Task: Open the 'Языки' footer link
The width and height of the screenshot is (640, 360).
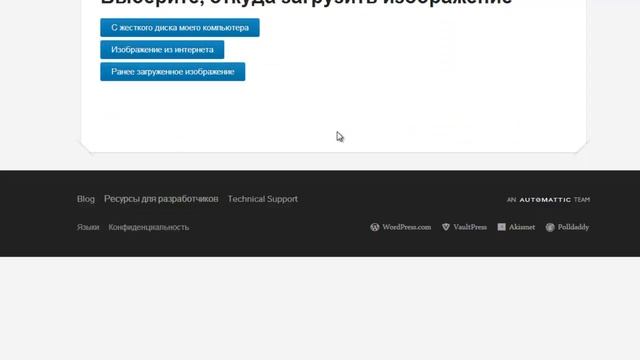Action: tap(88, 227)
